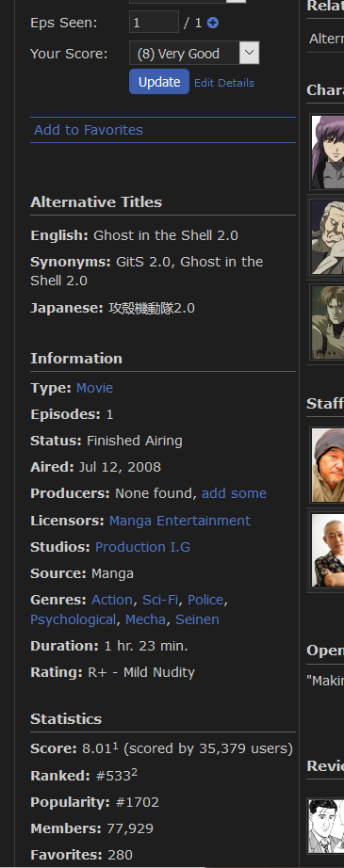Select the Police genre link
The height and width of the screenshot is (868, 344).
pos(205,600)
